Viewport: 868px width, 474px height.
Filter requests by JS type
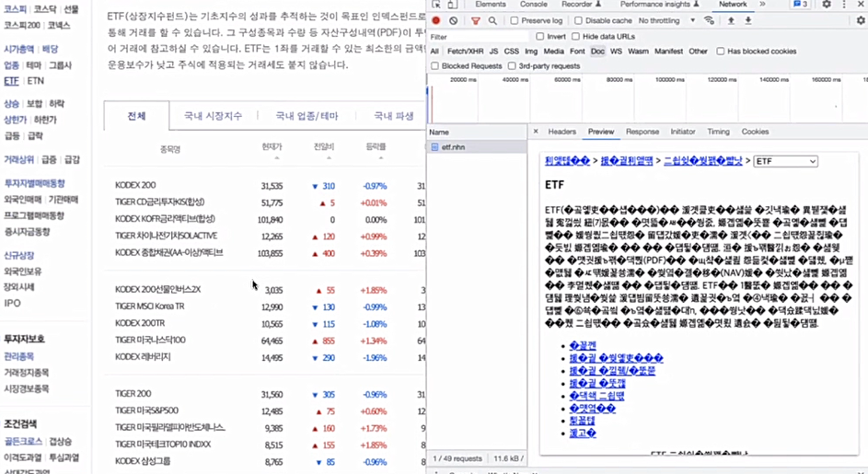[493, 51]
